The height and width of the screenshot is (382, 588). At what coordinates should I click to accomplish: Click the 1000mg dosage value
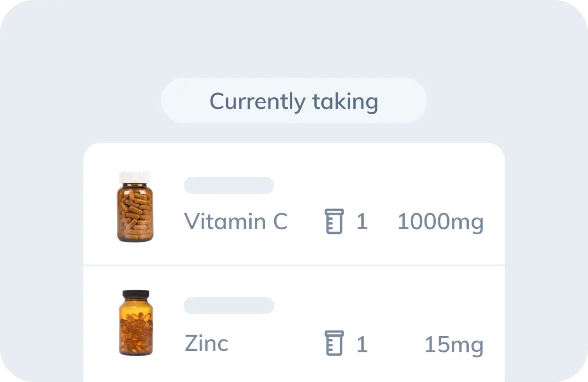pos(441,222)
